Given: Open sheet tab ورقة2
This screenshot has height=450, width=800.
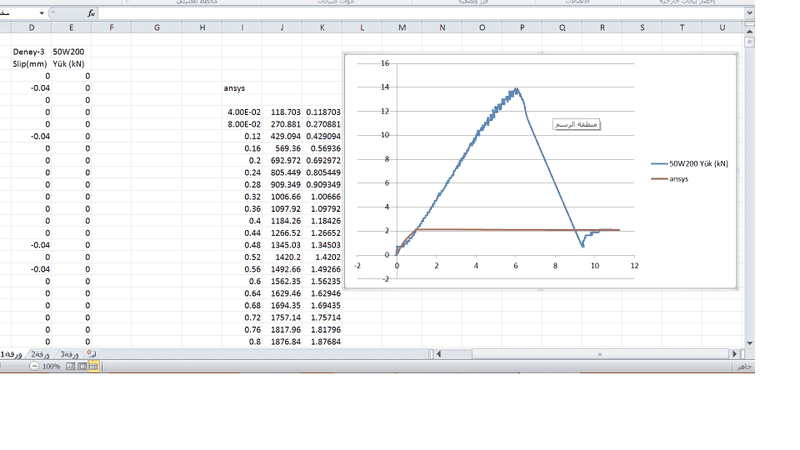Looking at the screenshot, I should [41, 354].
